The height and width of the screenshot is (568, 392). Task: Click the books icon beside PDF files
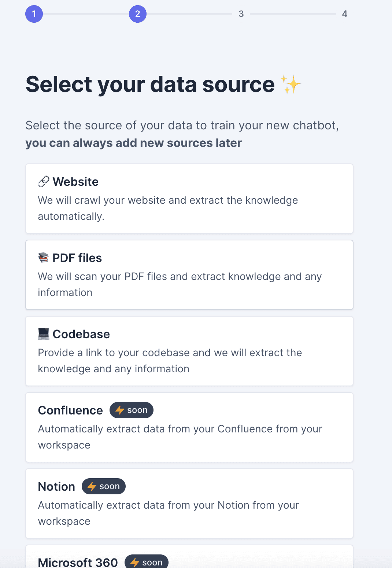(44, 258)
